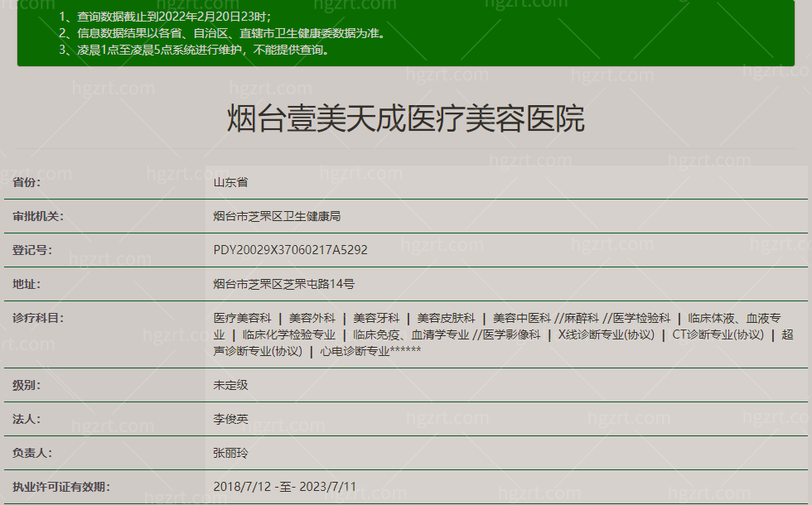Click the 美容外科 department entry

[312, 318]
